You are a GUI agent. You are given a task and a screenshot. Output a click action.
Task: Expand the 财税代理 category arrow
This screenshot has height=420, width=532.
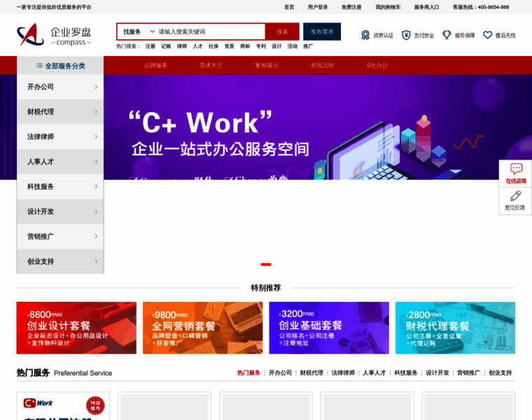pyautogui.click(x=96, y=111)
